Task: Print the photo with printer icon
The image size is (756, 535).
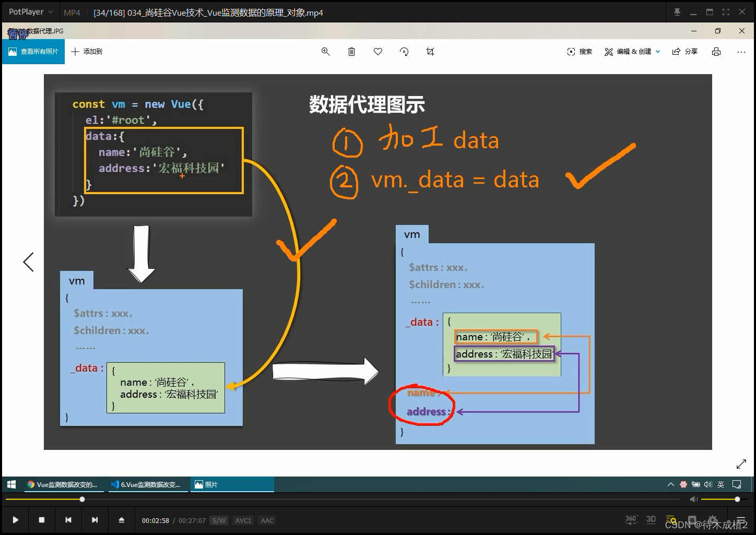Action: 716,52
